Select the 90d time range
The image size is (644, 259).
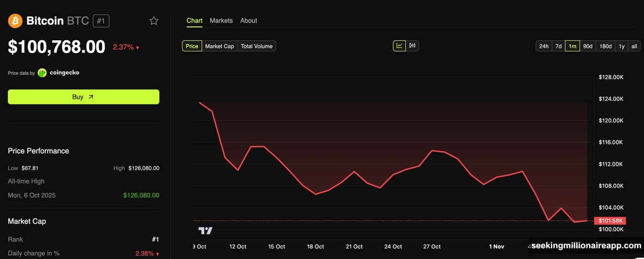588,46
